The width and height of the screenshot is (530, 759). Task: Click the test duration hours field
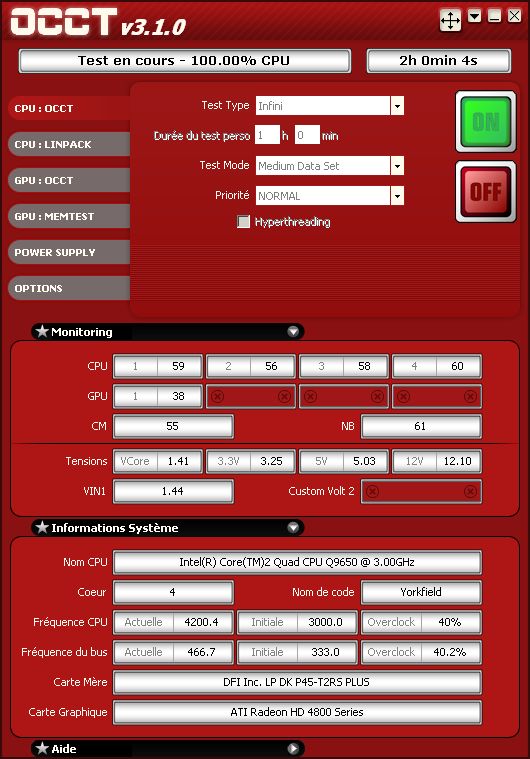click(x=267, y=135)
